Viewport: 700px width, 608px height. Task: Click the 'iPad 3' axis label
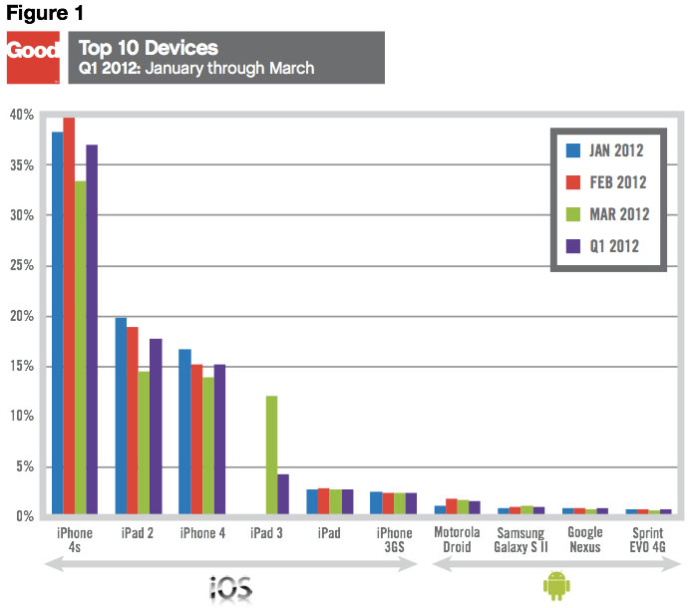coord(266,533)
